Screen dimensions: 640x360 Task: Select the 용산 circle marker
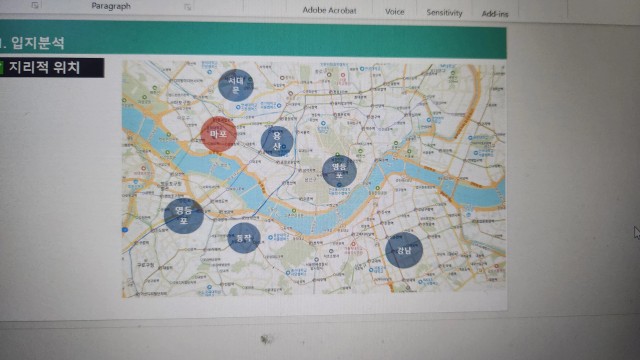click(277, 141)
